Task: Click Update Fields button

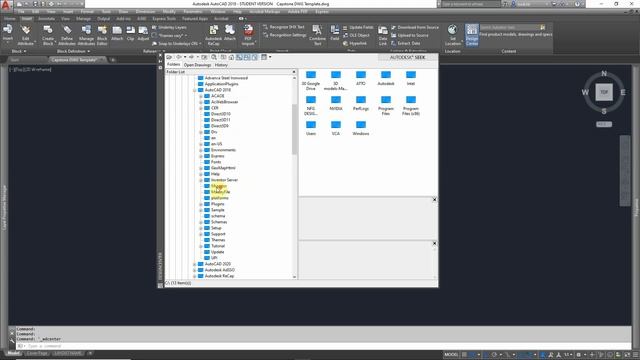Action: click(358, 27)
